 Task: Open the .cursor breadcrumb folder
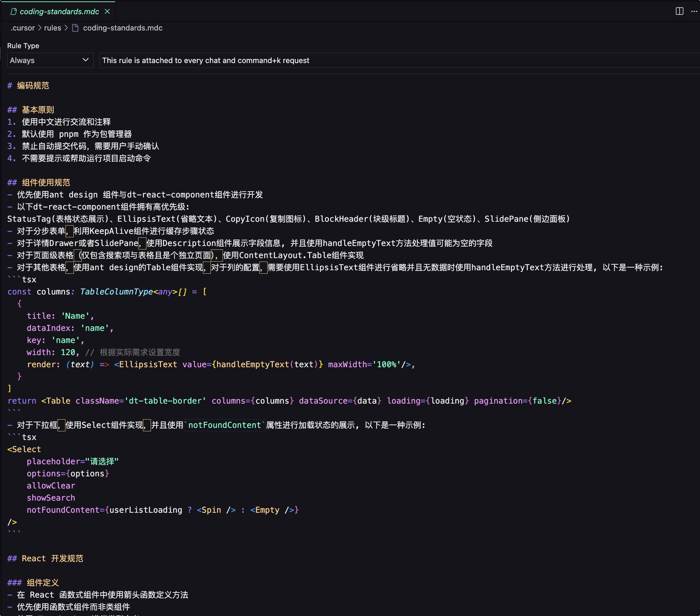coord(23,28)
